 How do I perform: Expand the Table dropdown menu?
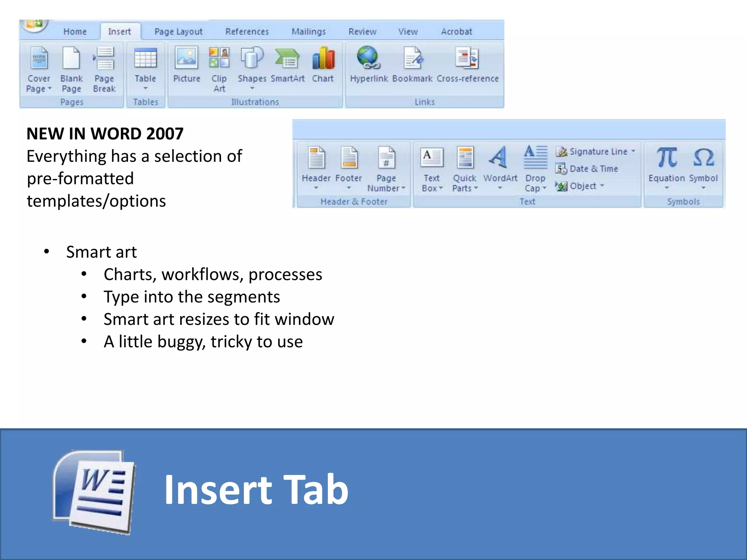pos(145,88)
